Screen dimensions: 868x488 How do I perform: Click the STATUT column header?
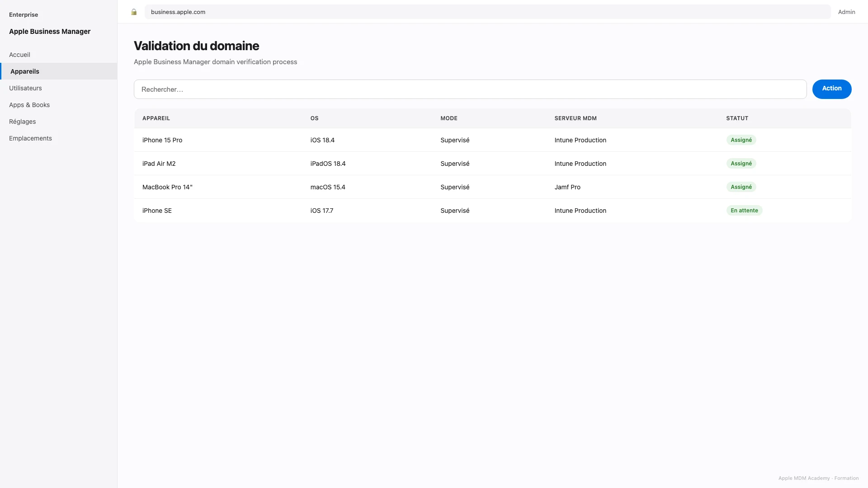pos(737,118)
